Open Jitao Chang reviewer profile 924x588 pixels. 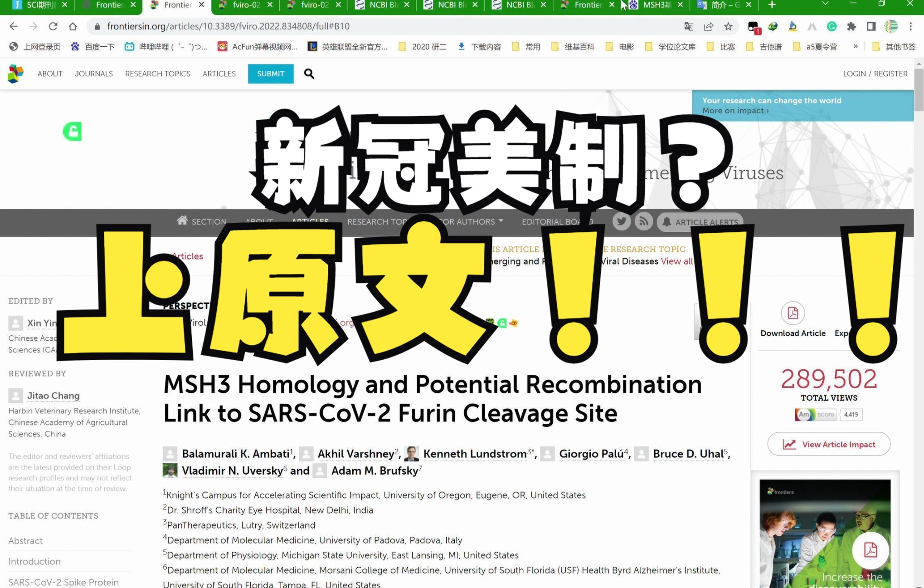click(53, 395)
